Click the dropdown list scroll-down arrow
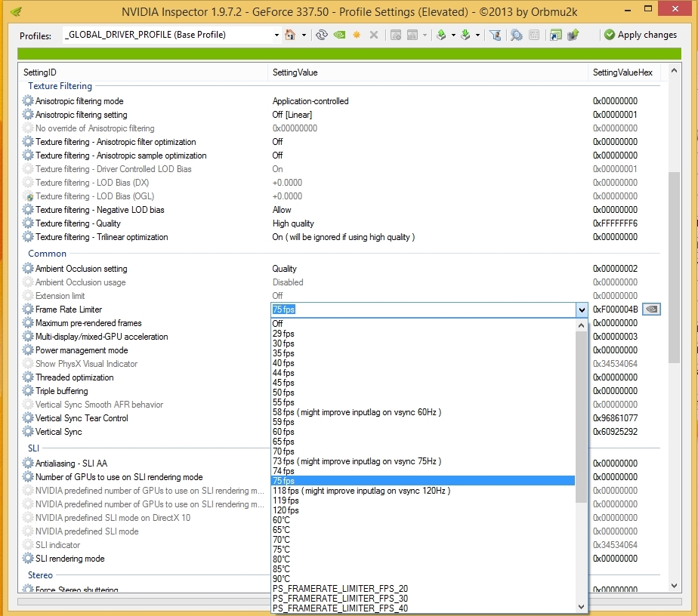698x616 pixels. [x=581, y=607]
